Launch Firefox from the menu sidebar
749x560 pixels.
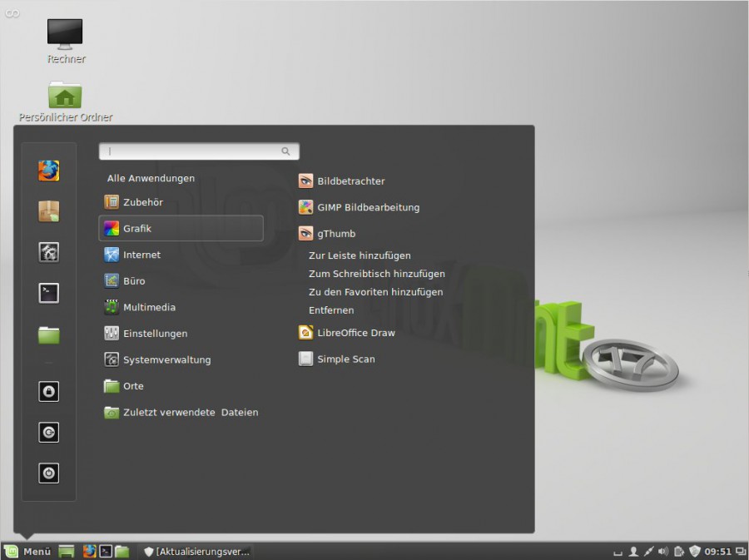48,171
